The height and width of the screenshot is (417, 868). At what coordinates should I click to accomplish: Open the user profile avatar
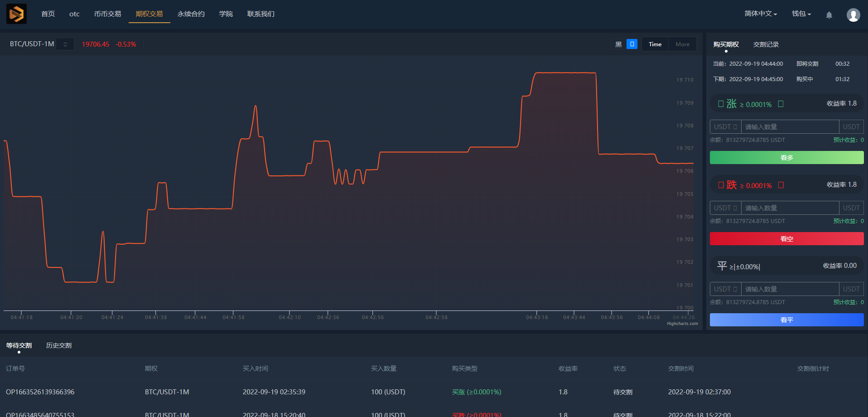click(x=853, y=15)
